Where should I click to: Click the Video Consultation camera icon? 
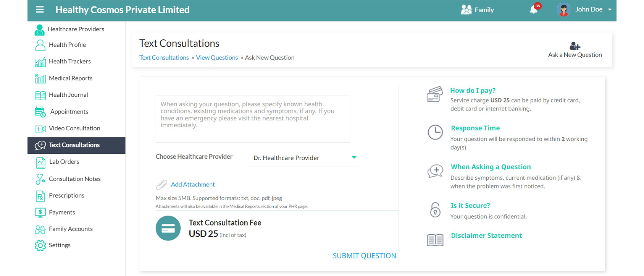pos(40,129)
